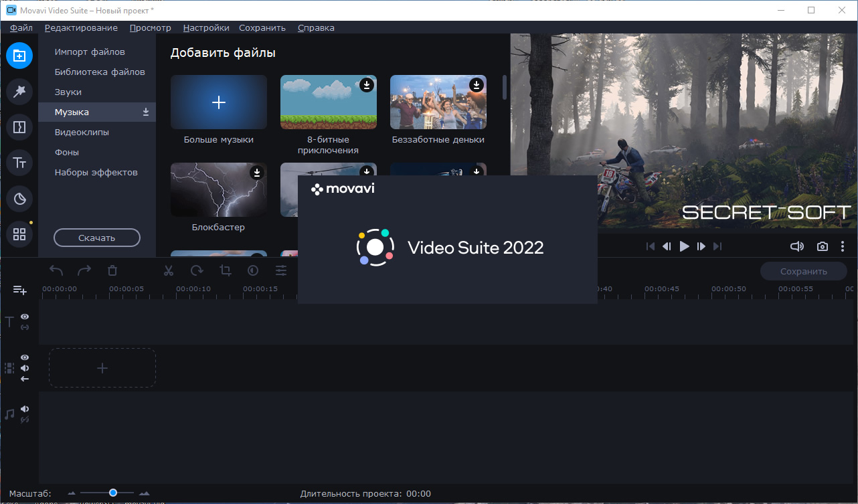Jump to next clip in preview
The height and width of the screenshot is (504, 858).
(x=717, y=246)
